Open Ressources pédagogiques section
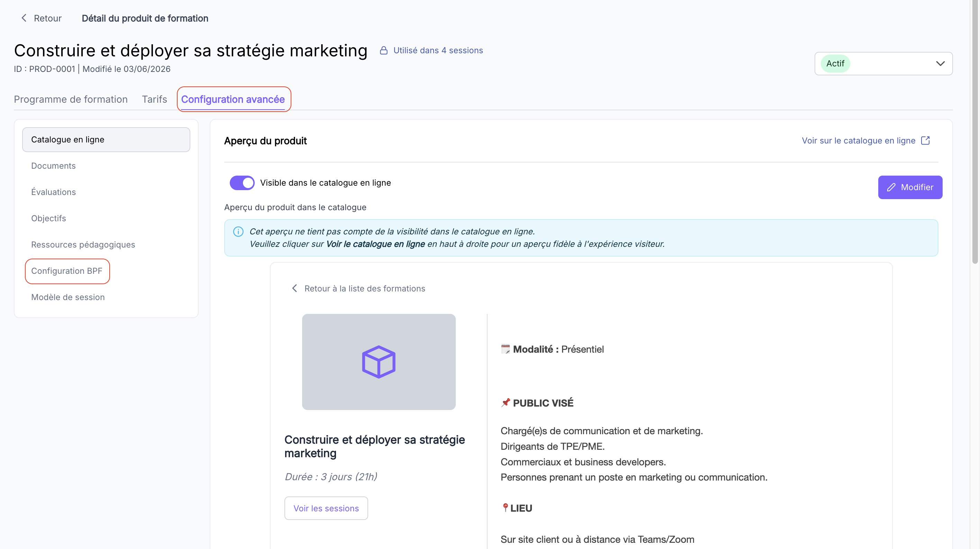The image size is (980, 549). [x=83, y=244]
